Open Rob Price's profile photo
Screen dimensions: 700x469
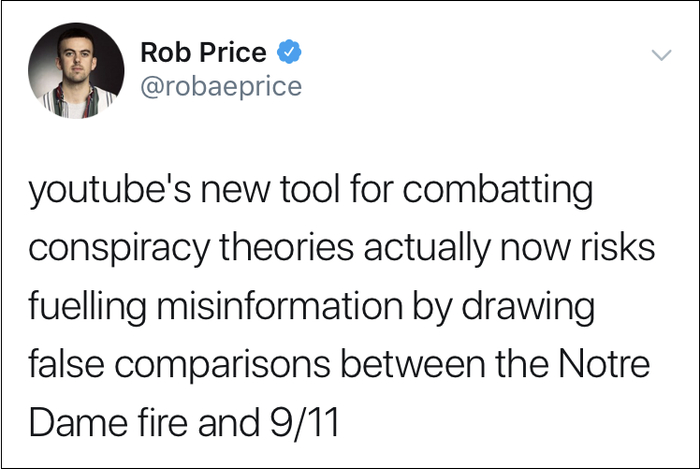[x=70, y=70]
